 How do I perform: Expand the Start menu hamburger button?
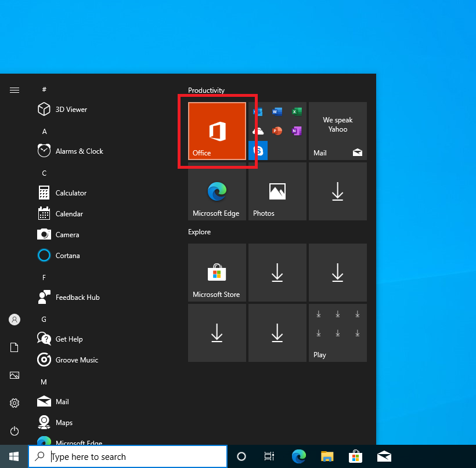[15, 90]
